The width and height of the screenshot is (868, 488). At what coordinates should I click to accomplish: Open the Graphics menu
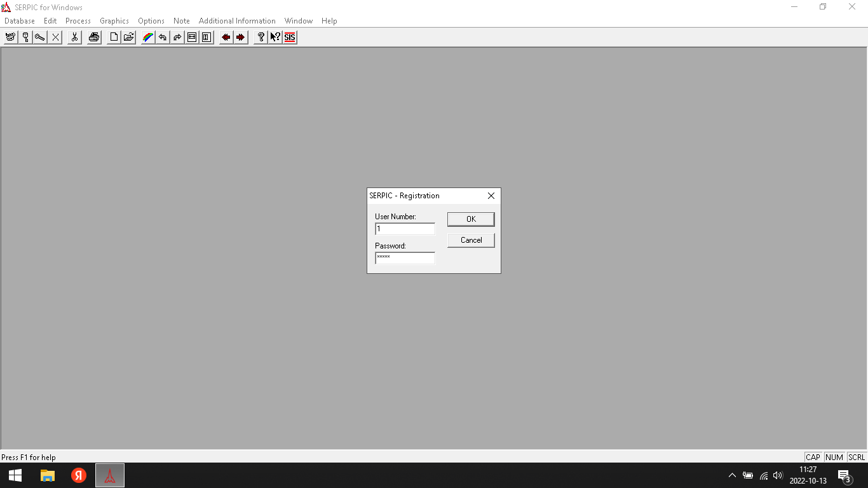(114, 21)
